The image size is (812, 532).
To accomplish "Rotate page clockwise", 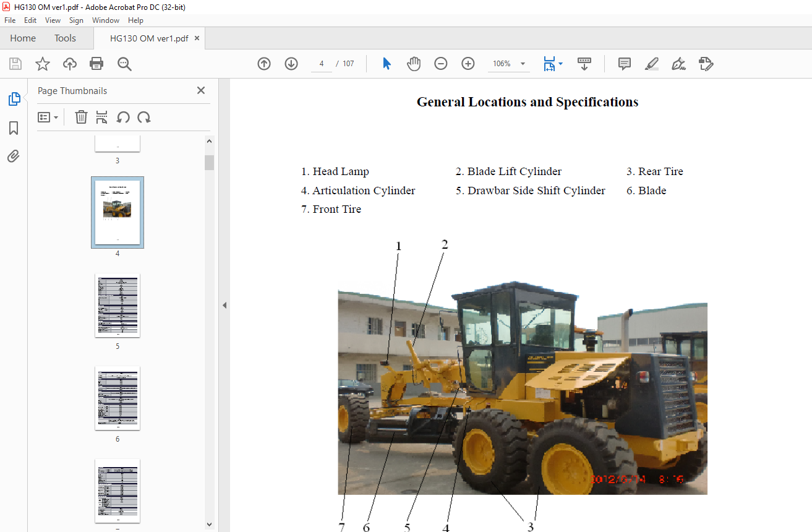I will [144, 117].
